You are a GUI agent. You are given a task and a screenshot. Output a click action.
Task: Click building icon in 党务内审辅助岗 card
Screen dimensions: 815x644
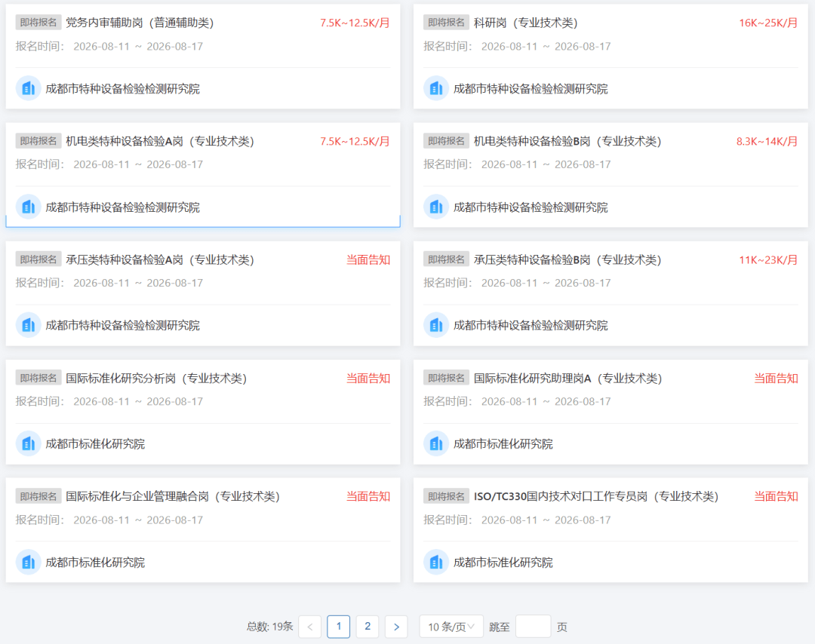[x=28, y=88]
